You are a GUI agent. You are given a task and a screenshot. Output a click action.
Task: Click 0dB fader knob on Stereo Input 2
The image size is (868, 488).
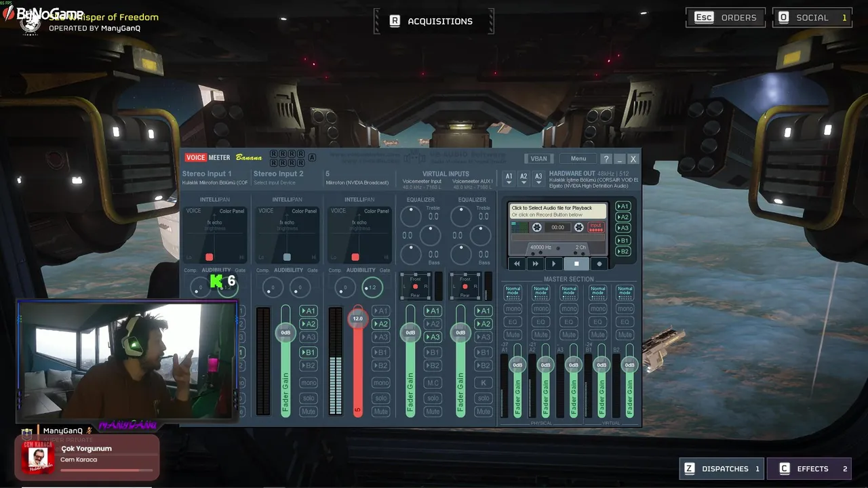[285, 332]
